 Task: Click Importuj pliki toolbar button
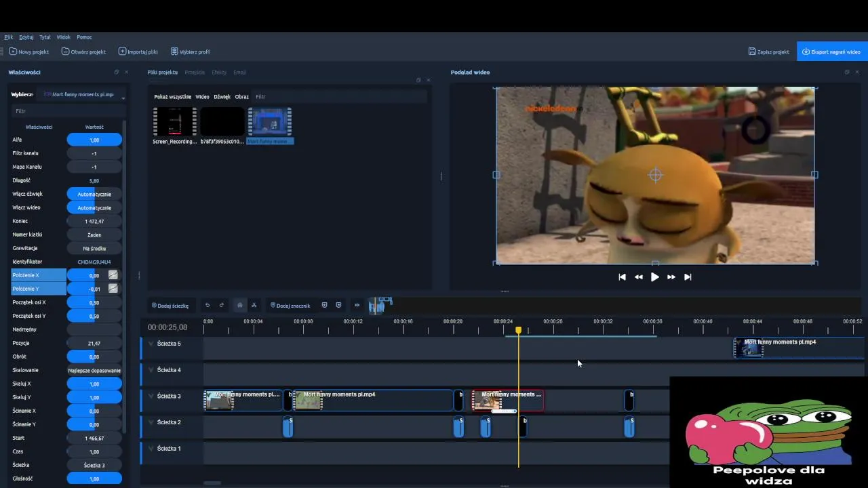138,52
